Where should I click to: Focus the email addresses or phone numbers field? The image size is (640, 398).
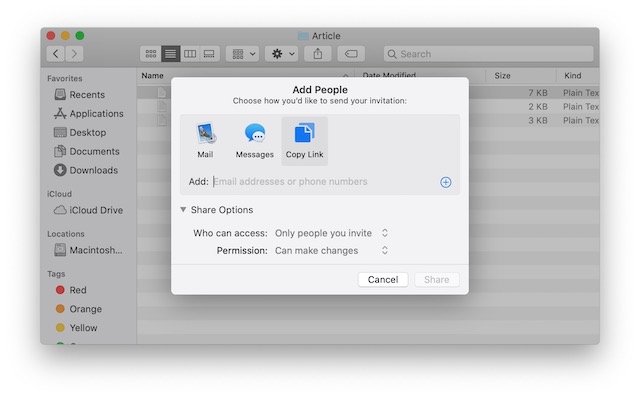click(x=324, y=182)
